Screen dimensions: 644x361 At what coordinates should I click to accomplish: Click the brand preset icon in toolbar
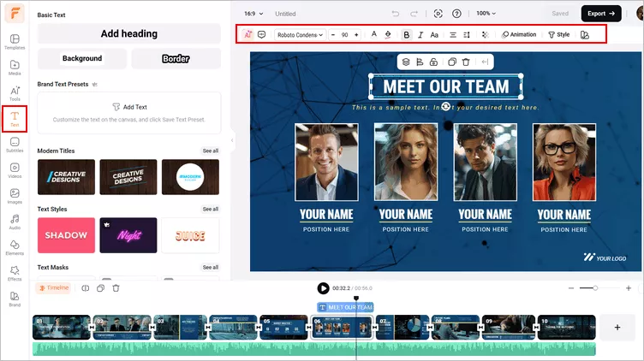point(585,35)
